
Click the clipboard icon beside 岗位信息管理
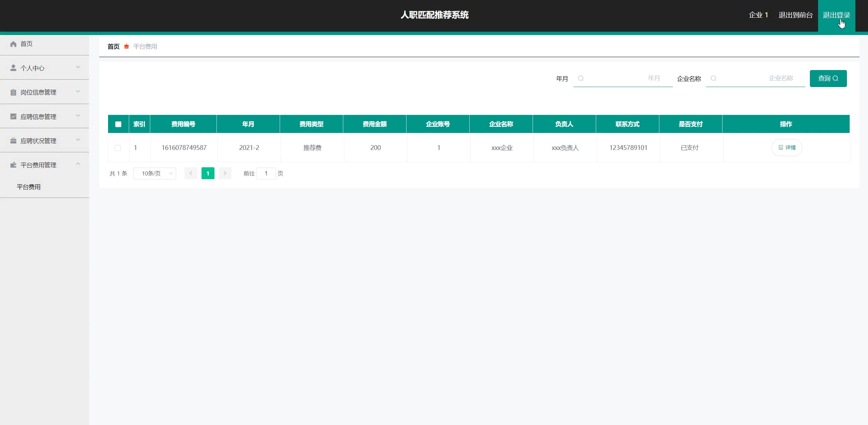click(x=13, y=92)
